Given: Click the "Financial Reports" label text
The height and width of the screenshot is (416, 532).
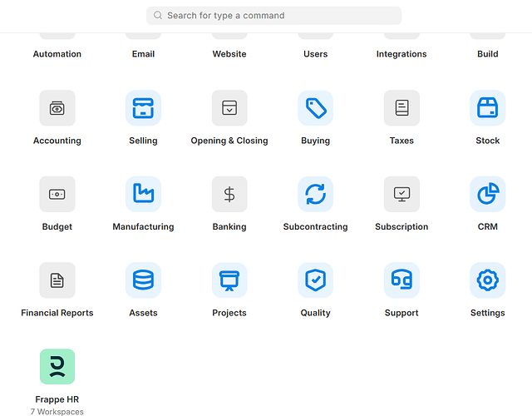Looking at the screenshot, I should pos(57,313).
